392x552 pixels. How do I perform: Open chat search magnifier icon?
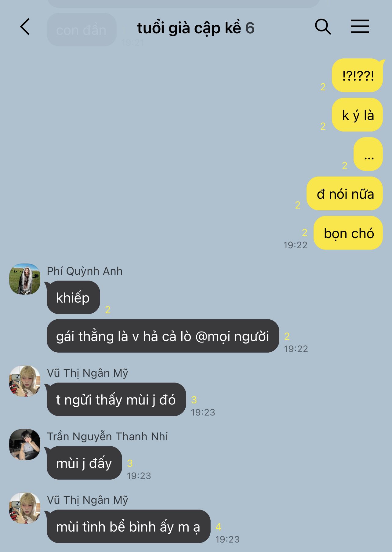pyautogui.click(x=323, y=27)
